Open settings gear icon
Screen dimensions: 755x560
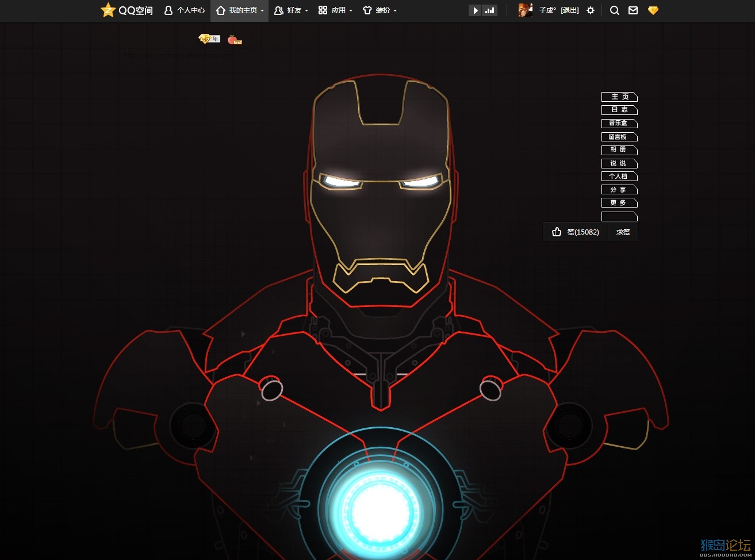click(x=591, y=10)
